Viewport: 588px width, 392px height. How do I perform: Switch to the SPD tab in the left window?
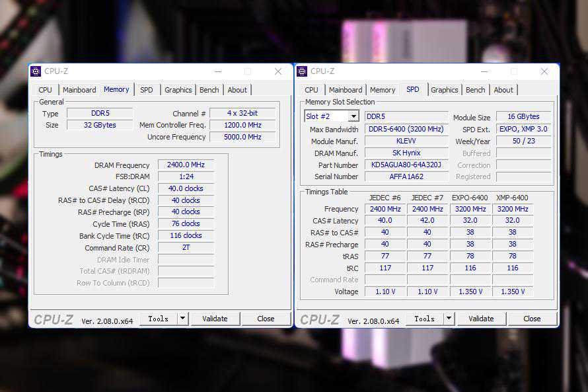coord(146,90)
